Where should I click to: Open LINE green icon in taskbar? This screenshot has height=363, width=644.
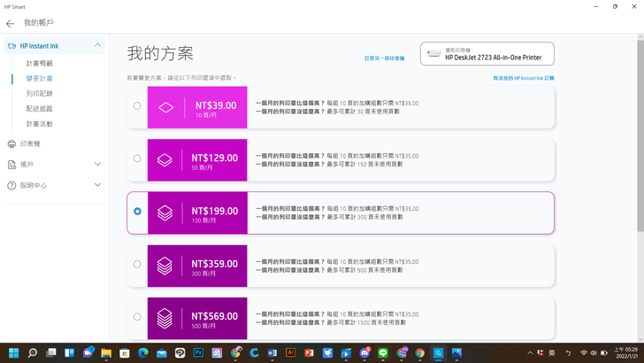tap(383, 352)
